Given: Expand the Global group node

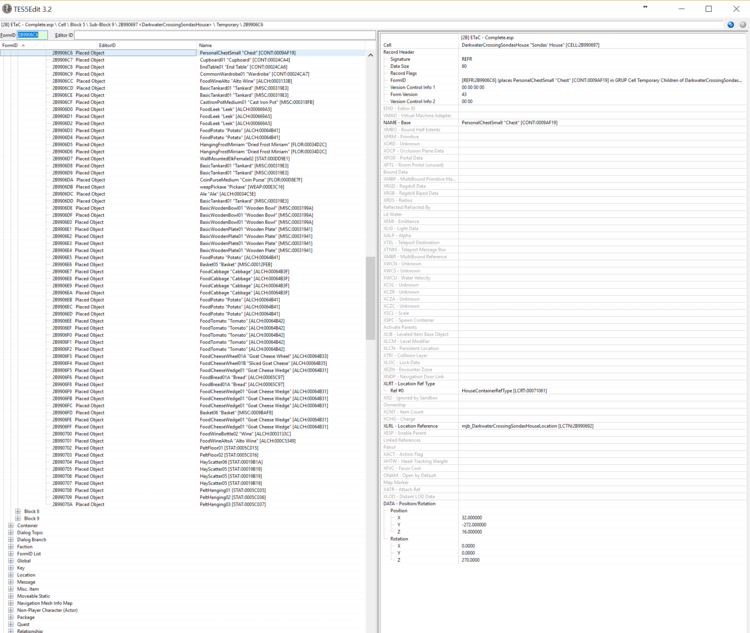Looking at the screenshot, I should coord(11,561).
